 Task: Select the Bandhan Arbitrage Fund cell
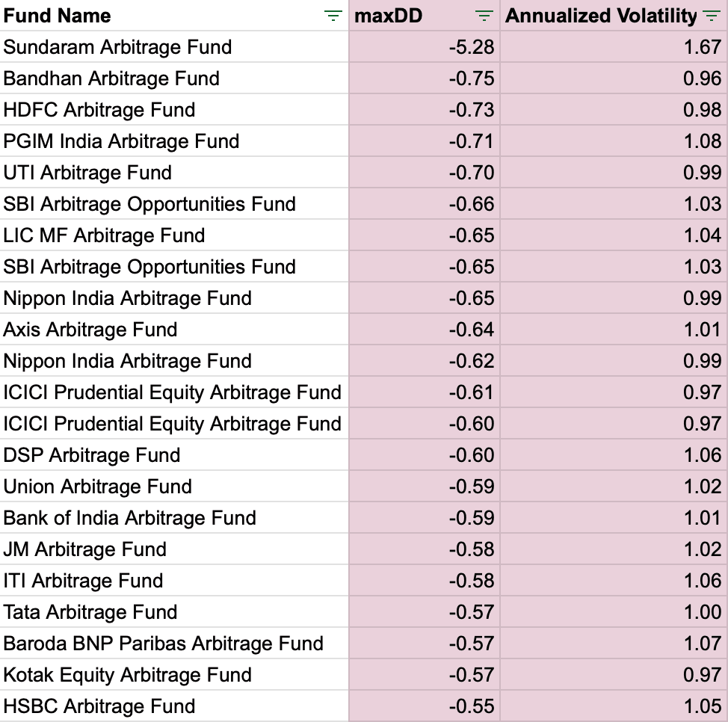click(x=111, y=78)
